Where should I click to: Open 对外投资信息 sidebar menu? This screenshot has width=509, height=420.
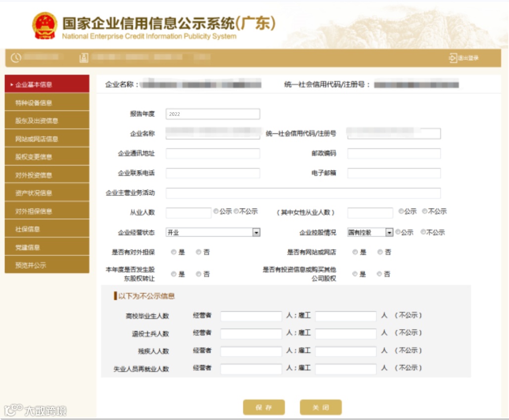[x=47, y=175]
